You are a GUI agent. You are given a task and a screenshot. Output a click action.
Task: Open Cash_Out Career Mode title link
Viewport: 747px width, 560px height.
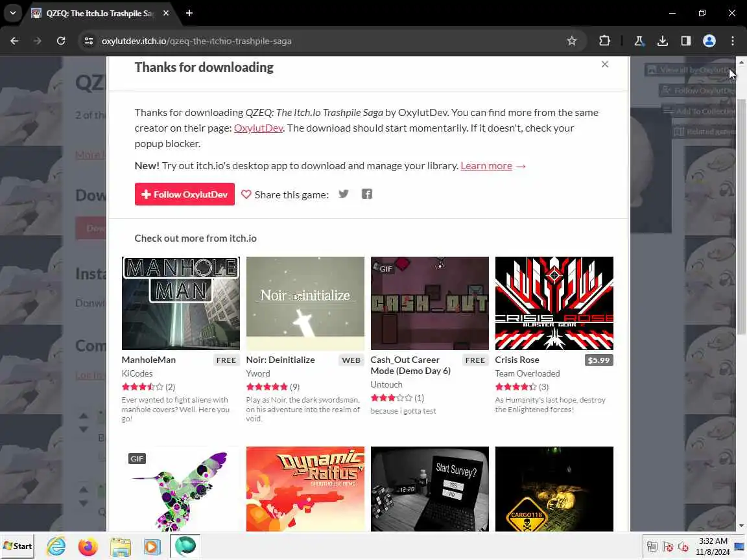[x=410, y=366]
